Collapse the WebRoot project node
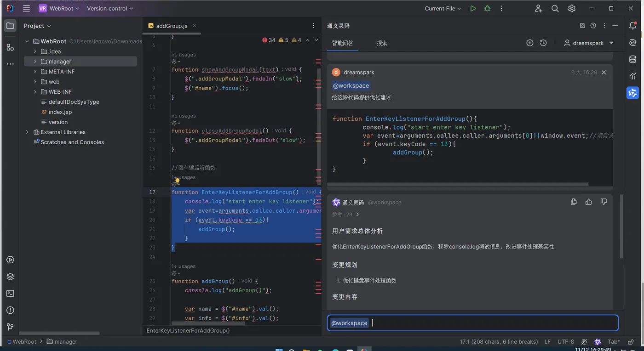644x351 pixels. click(27, 41)
